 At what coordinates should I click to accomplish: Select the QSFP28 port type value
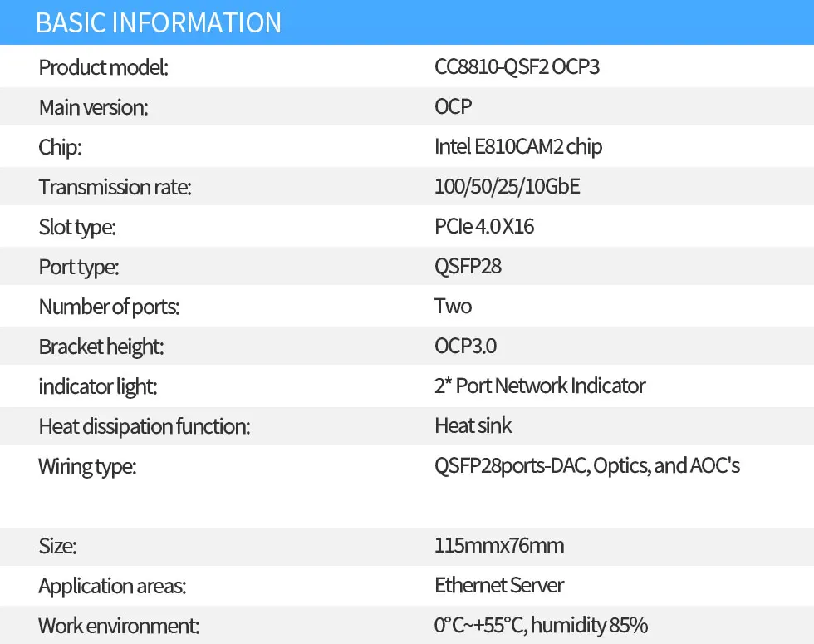pyautogui.click(x=468, y=267)
